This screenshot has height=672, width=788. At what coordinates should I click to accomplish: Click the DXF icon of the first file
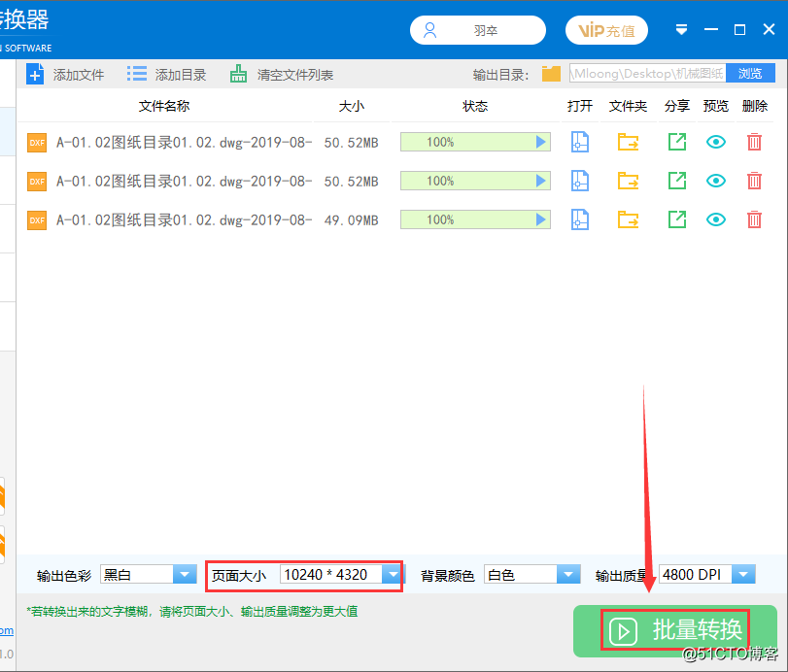(x=37, y=143)
